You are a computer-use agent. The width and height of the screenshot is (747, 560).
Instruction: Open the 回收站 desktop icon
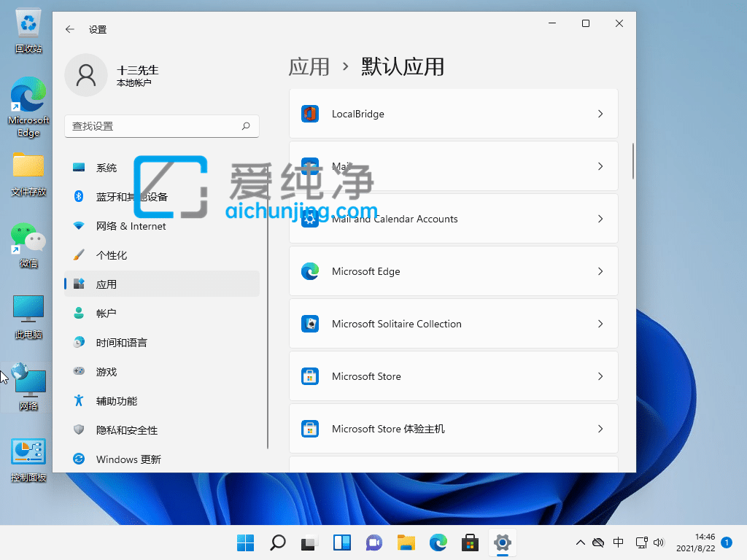coord(28,22)
